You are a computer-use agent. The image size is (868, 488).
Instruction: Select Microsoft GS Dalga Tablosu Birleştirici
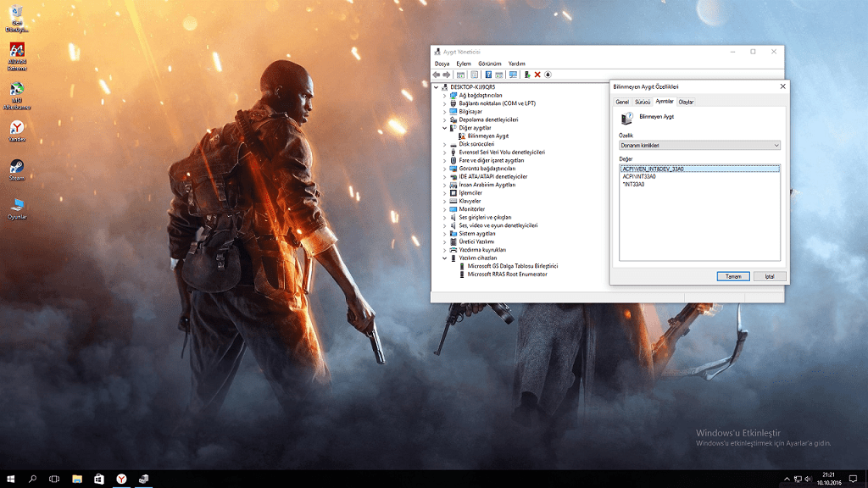tap(513, 266)
